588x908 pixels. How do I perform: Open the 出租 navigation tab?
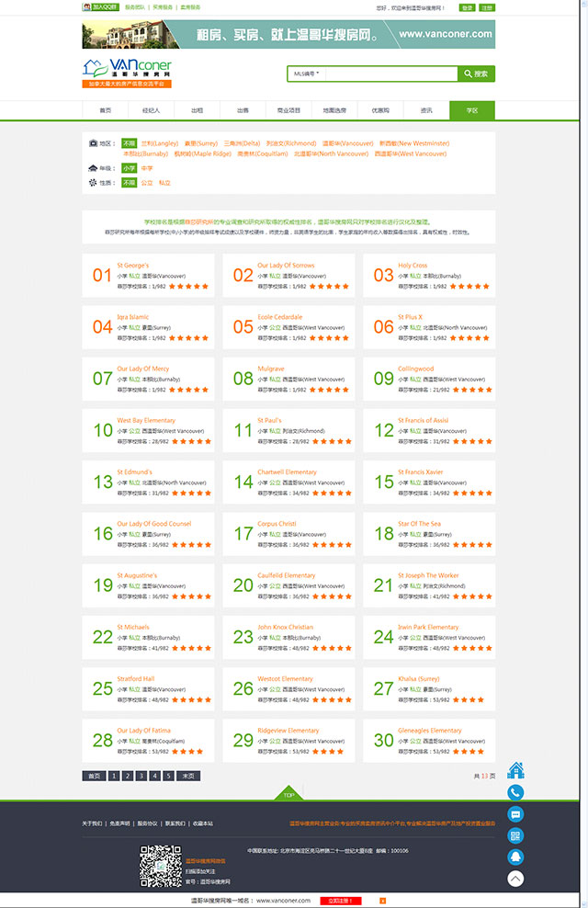(x=197, y=110)
